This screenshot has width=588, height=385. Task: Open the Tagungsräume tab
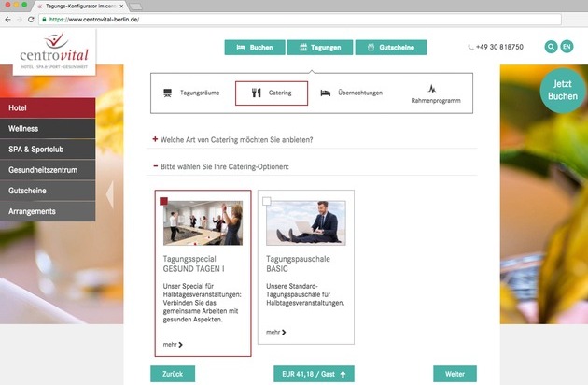point(191,93)
